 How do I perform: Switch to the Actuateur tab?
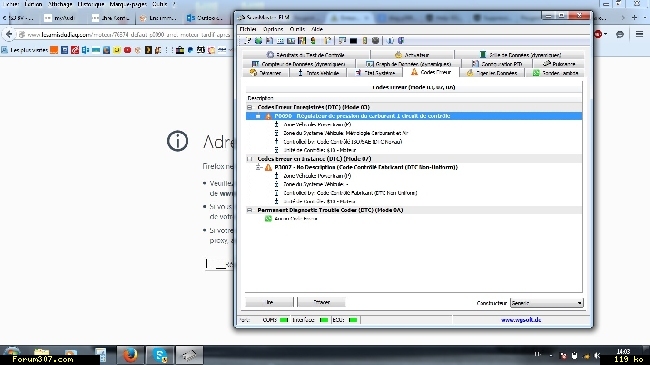[412, 55]
